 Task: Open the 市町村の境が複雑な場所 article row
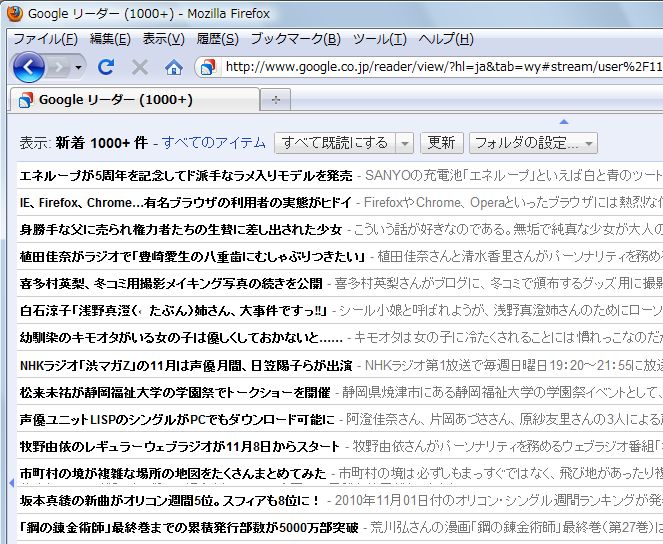tap(340, 473)
